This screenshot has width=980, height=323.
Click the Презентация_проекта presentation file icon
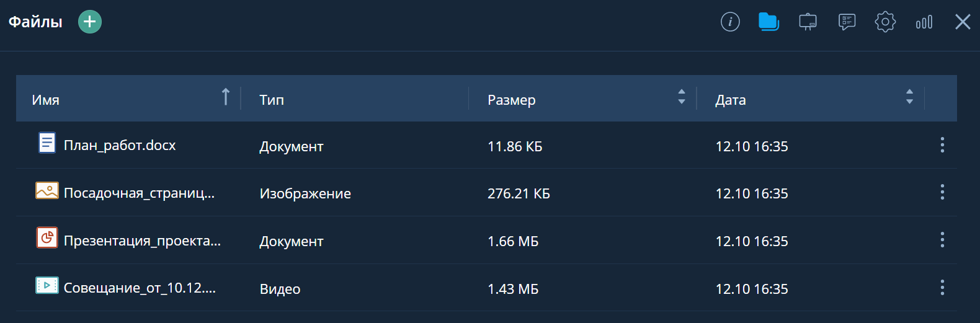[47, 237]
